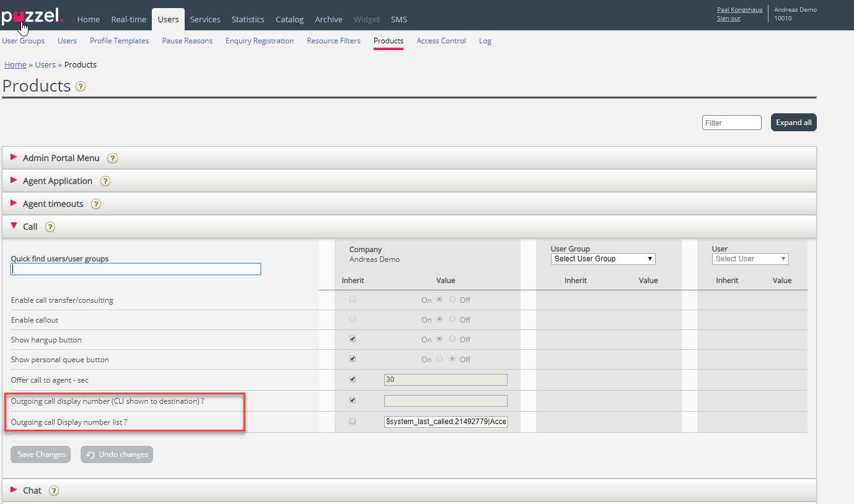Click the Expand all button
The height and width of the screenshot is (504, 854).
(x=793, y=123)
